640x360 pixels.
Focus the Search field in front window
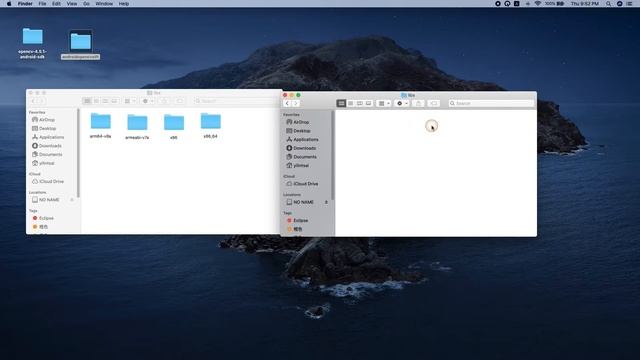point(491,103)
